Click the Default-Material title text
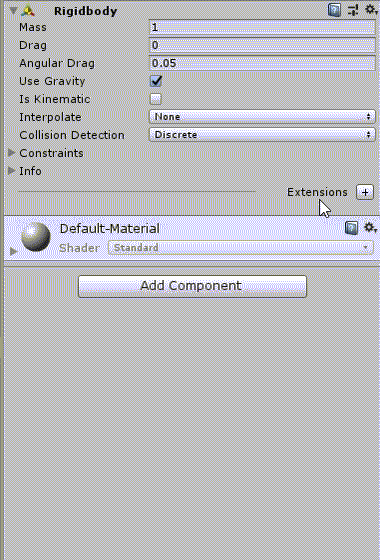The height and width of the screenshot is (560, 380). [110, 229]
